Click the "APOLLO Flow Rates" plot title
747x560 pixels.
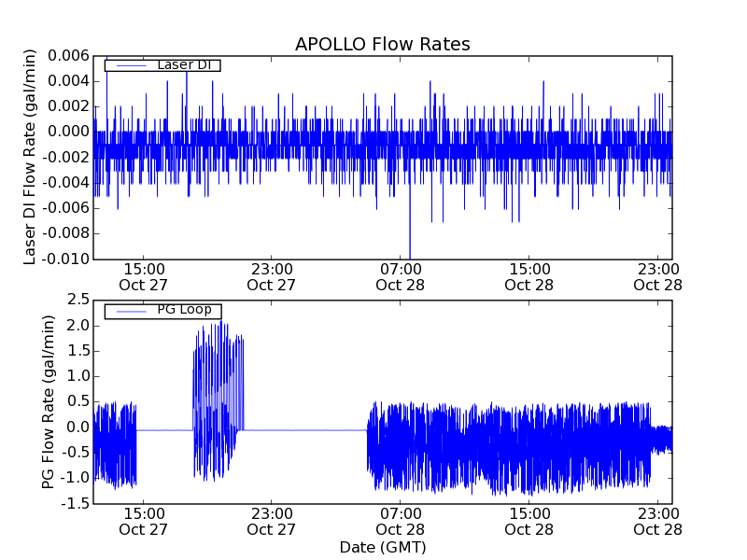[382, 44]
